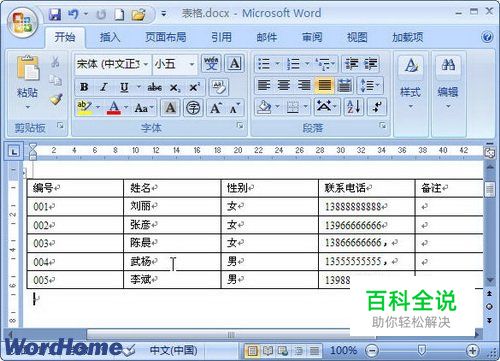
Task: Open underline style dropdown arrow
Action: coord(138,87)
